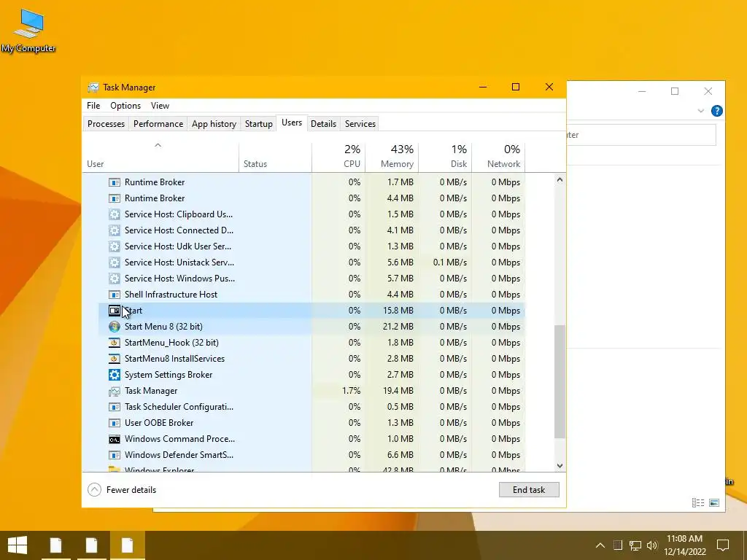Viewport: 747px width, 560px height.
Task: Click the scrollbar up arrow
Action: coord(560,180)
